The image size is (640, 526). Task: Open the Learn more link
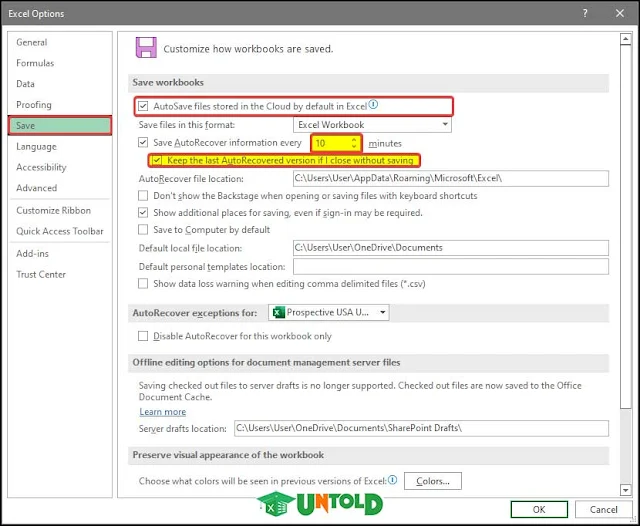(x=163, y=412)
